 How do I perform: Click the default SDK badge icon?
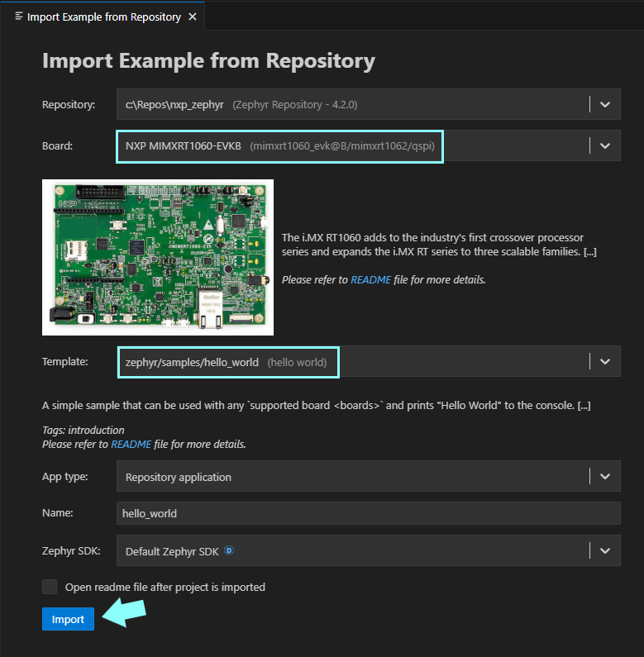pyautogui.click(x=229, y=550)
